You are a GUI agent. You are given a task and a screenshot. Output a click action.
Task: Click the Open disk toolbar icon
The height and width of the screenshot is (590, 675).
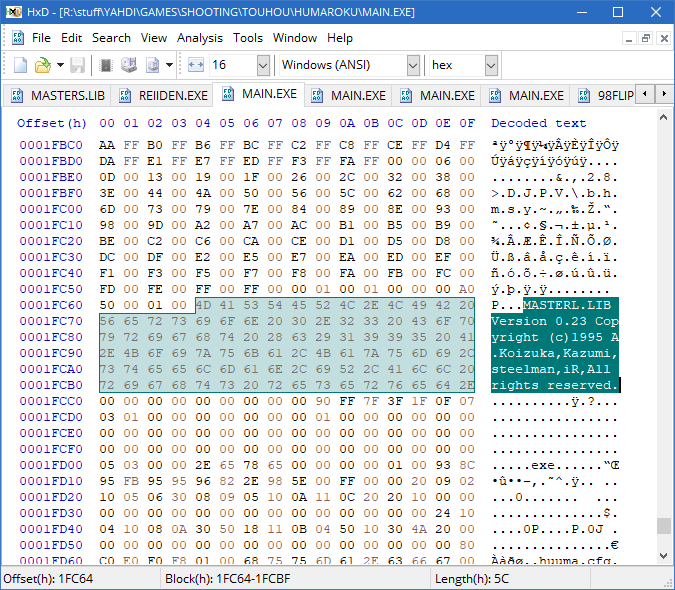coord(129,65)
